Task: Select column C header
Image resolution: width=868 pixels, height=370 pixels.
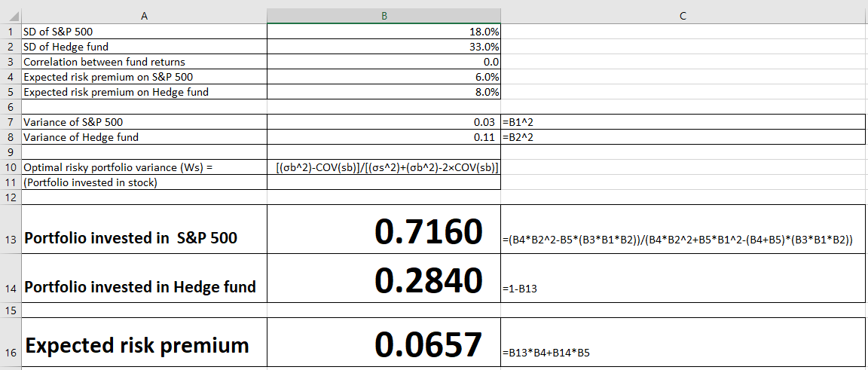Action: coord(682,16)
